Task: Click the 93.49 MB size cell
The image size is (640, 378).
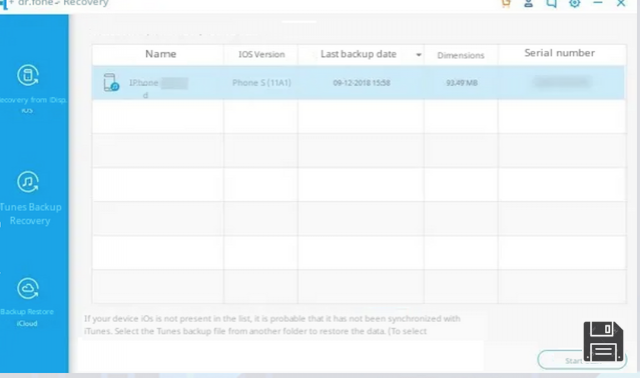Action: pos(462,83)
